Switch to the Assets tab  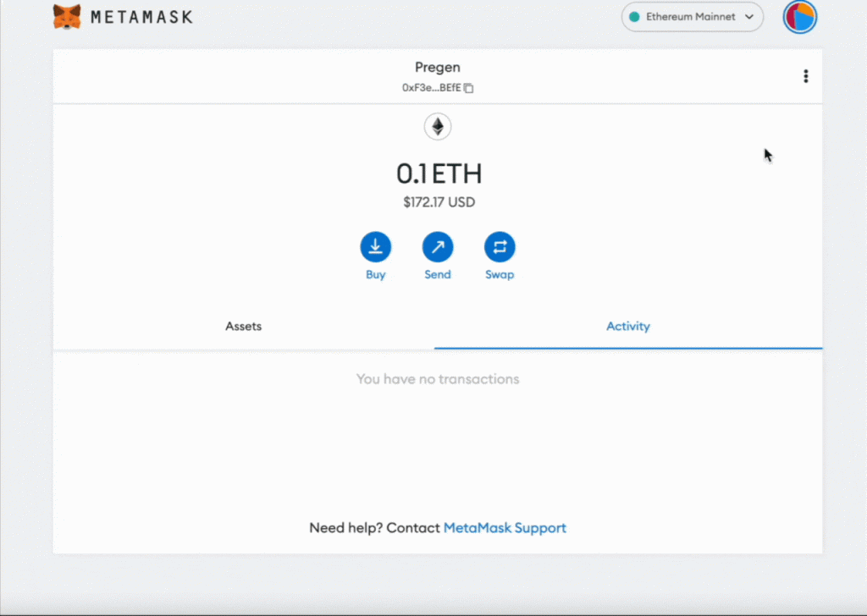pos(243,327)
